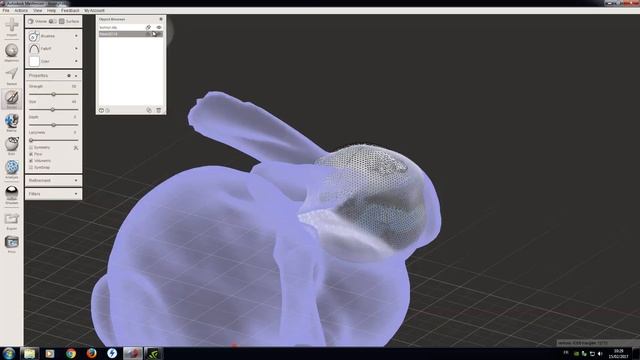This screenshot has width=640, height=360.
Task: Toggle the Symmetry checkbox
Action: (x=31, y=147)
